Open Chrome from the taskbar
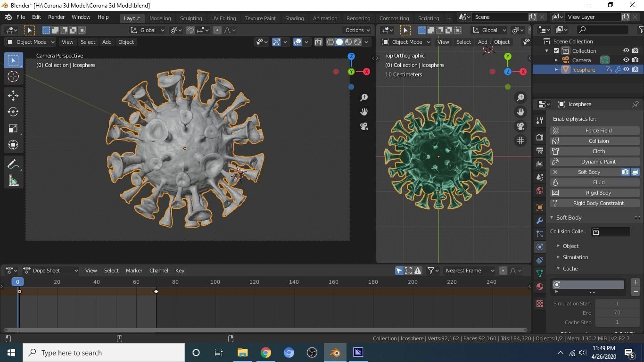The width and height of the screenshot is (644, 362). (266, 353)
